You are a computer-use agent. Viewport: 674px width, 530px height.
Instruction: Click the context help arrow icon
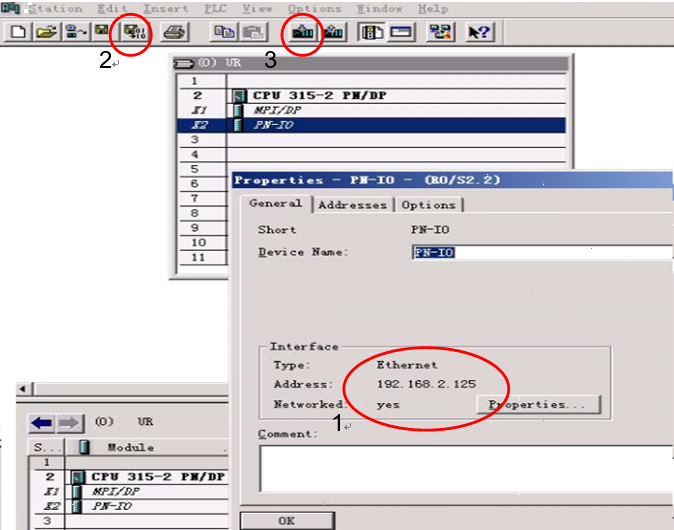(x=479, y=32)
